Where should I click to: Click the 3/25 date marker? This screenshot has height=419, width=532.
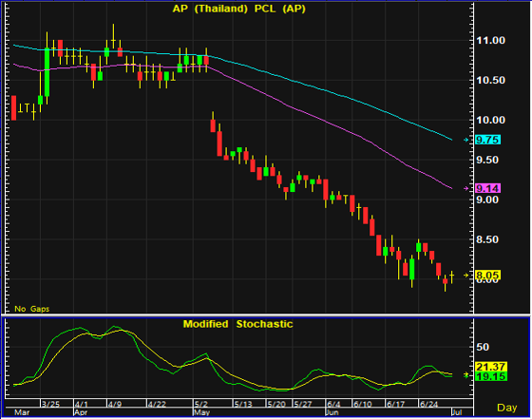(x=50, y=404)
